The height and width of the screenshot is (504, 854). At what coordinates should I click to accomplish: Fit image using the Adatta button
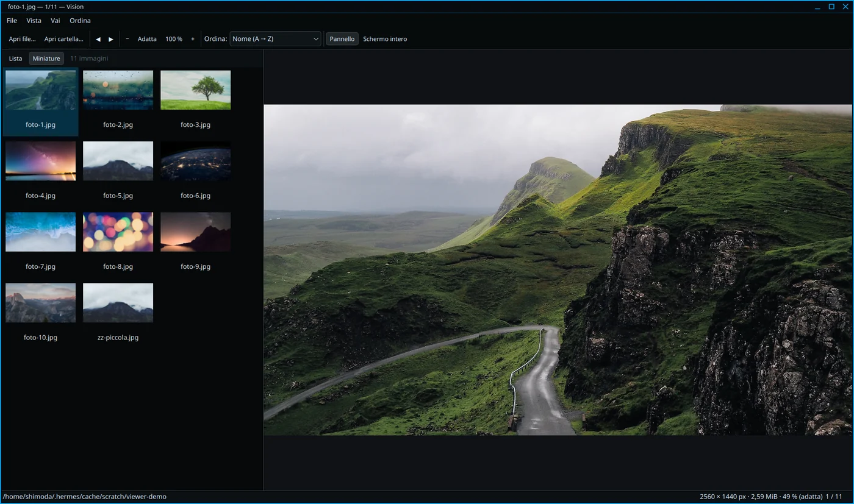(147, 39)
